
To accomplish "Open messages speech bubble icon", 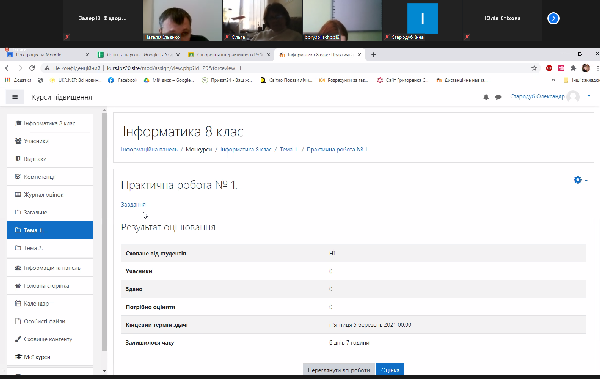I will coord(498,97).
